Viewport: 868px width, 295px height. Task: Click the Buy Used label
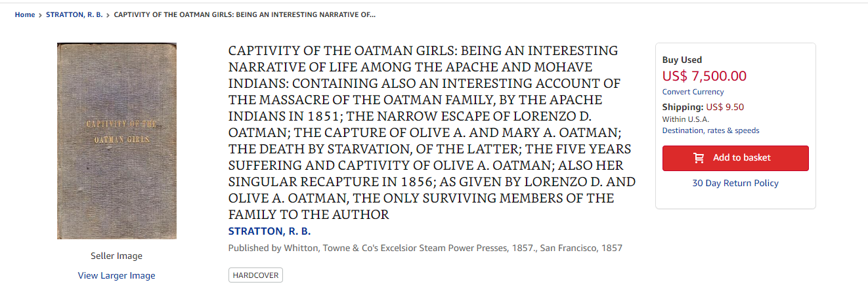pos(682,60)
